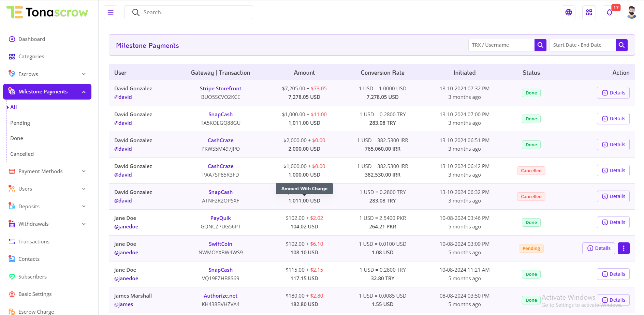
Task: Expand the Withdrawals sidebar menu
Action: 47,224
